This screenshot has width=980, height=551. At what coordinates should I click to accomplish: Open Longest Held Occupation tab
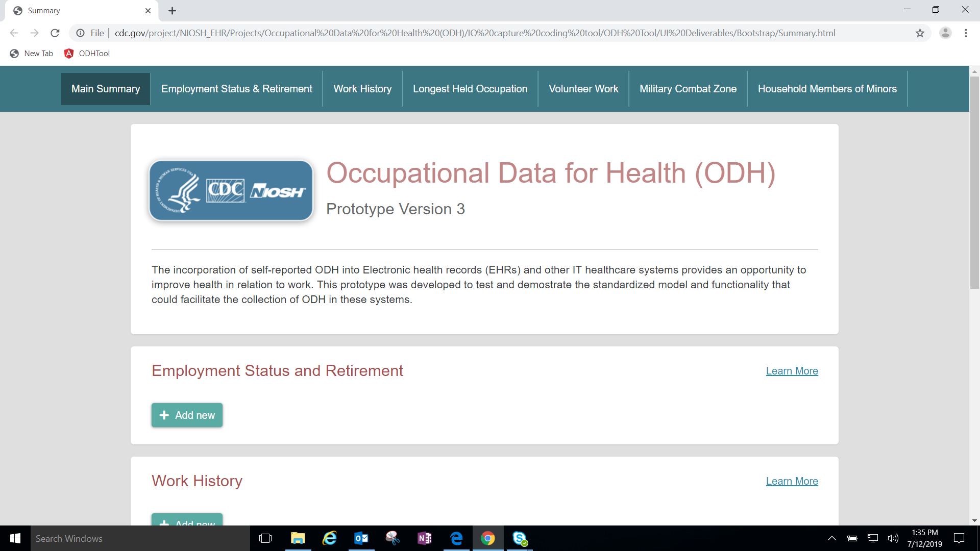pos(470,89)
